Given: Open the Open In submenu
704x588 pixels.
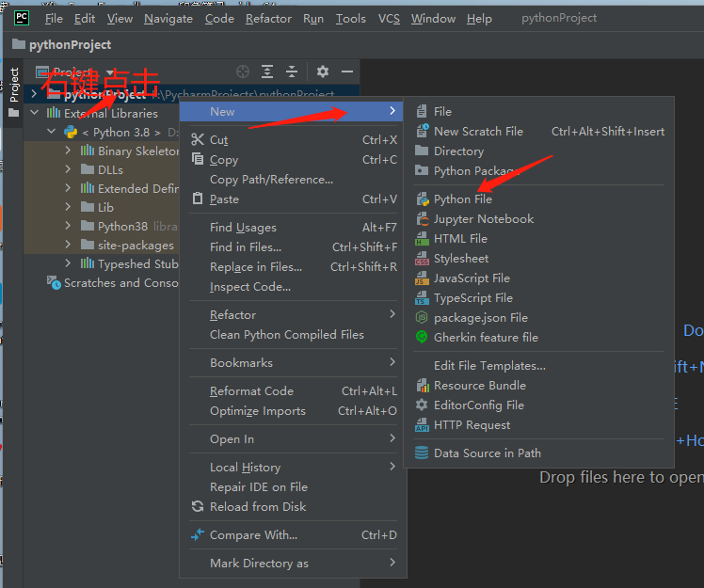Looking at the screenshot, I should (x=294, y=439).
